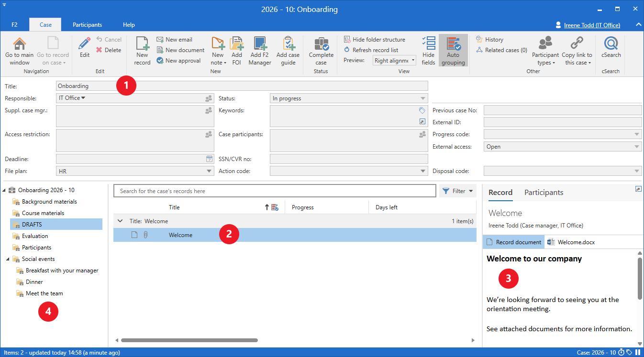Open Copy link to this case
This screenshot has height=357, width=644.
[577, 51]
